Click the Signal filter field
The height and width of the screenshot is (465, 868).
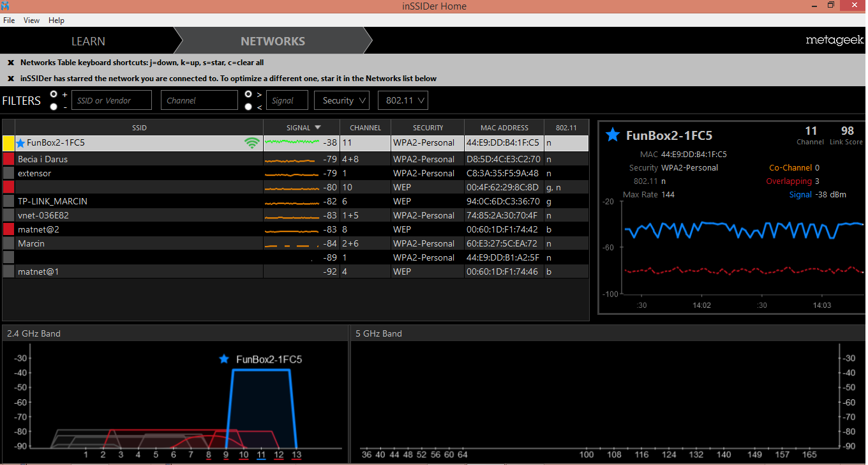point(287,100)
